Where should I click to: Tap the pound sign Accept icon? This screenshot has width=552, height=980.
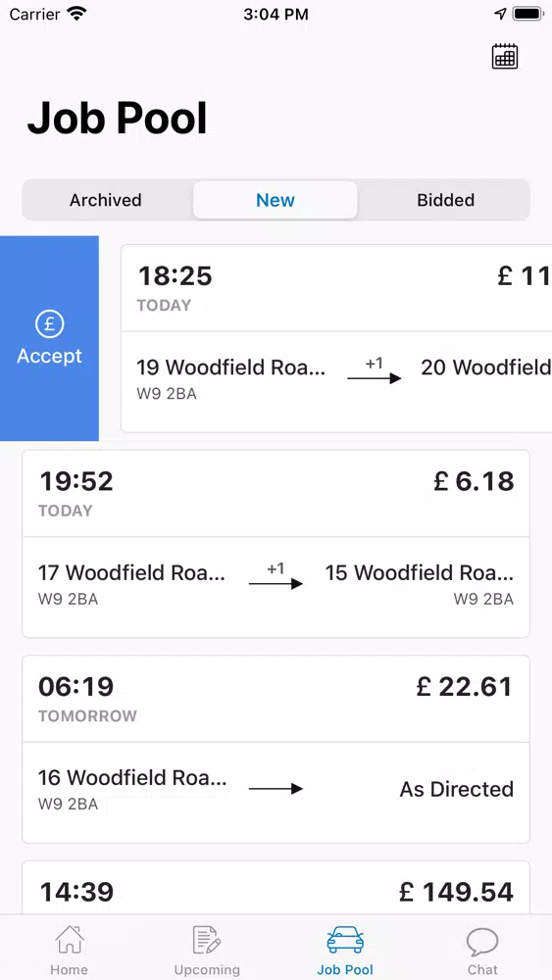49,323
